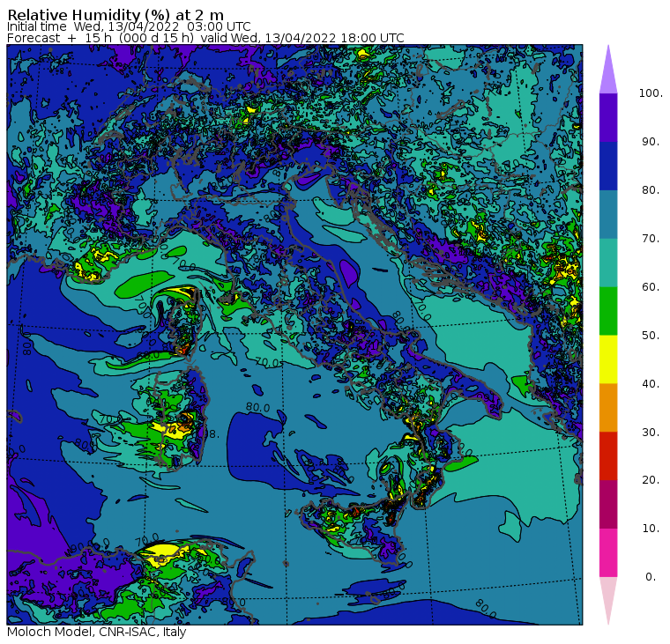Click the green 50-60 color band in the legend
670x644 pixels.
(x=608, y=311)
